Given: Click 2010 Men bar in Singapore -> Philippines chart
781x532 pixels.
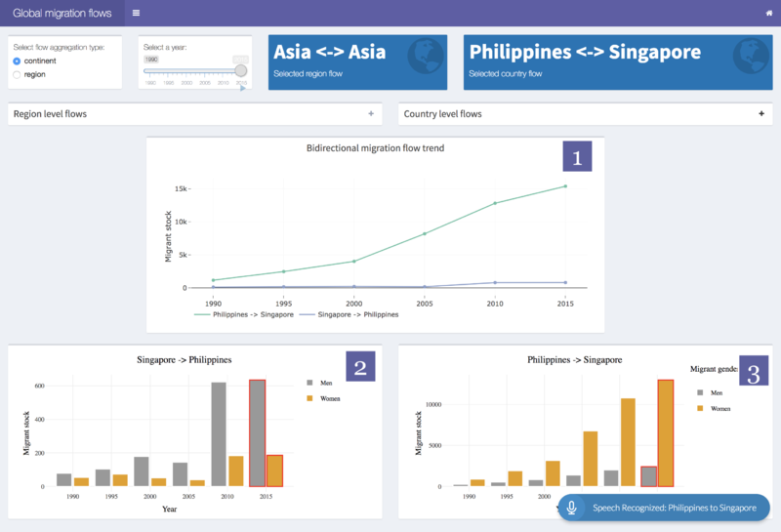Looking at the screenshot, I should [219, 434].
